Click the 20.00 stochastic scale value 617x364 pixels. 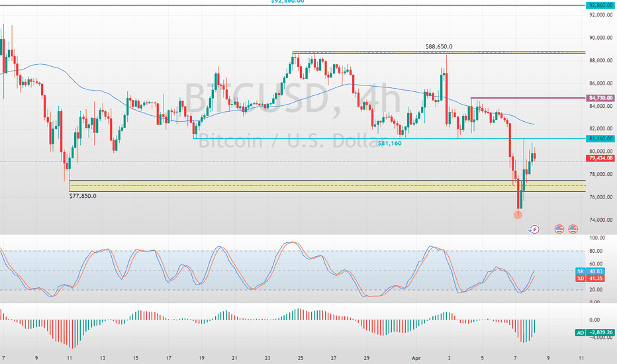tap(596, 290)
